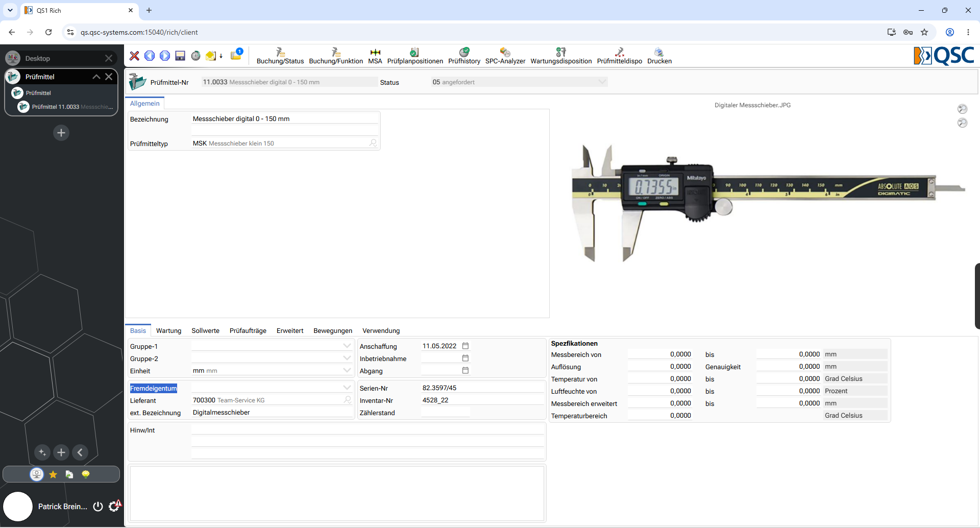980x528 pixels.
Task: Switch to the Bewegungen tab
Action: pos(333,330)
